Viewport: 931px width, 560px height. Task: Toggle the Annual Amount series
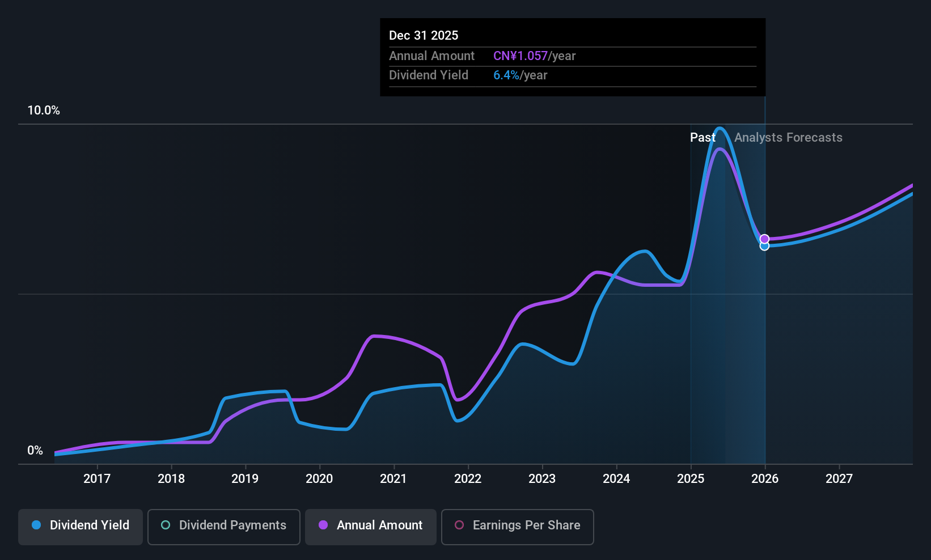coord(371,527)
